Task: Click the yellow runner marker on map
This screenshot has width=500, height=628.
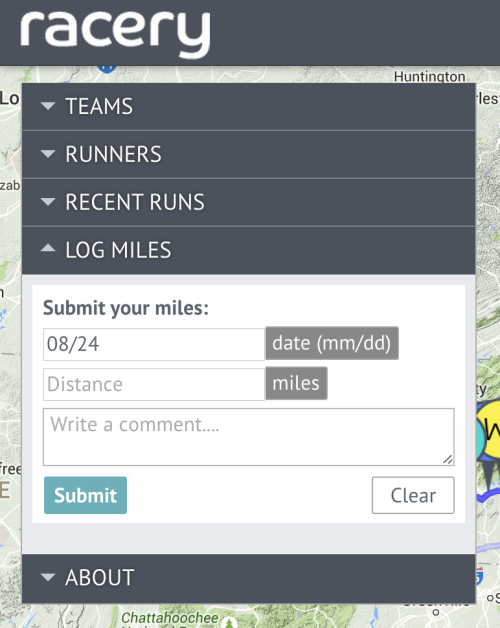Action: tap(491, 431)
